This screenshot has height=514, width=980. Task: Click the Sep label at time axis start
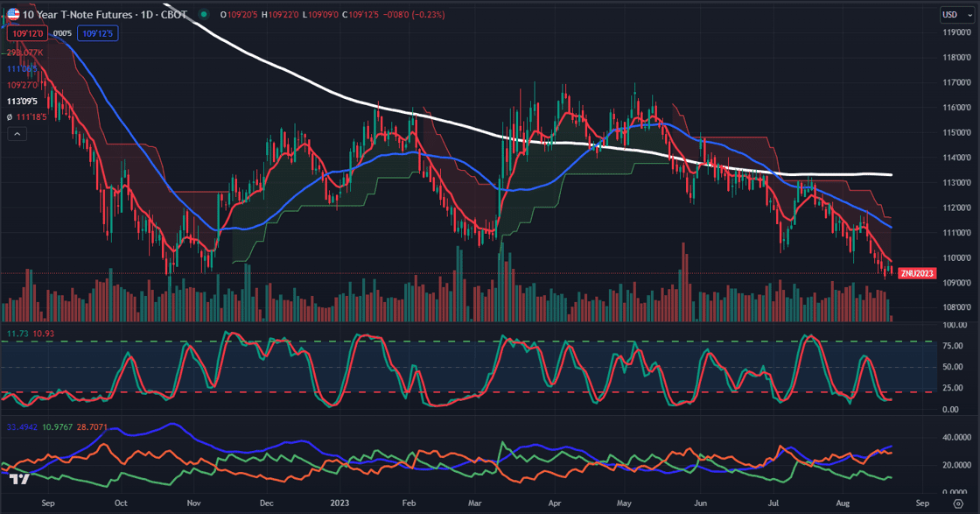click(x=48, y=503)
